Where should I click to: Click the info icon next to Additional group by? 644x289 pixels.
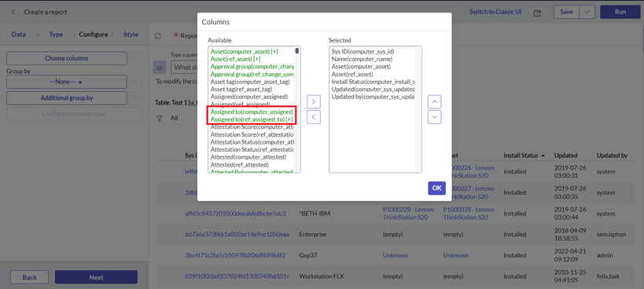point(135,98)
